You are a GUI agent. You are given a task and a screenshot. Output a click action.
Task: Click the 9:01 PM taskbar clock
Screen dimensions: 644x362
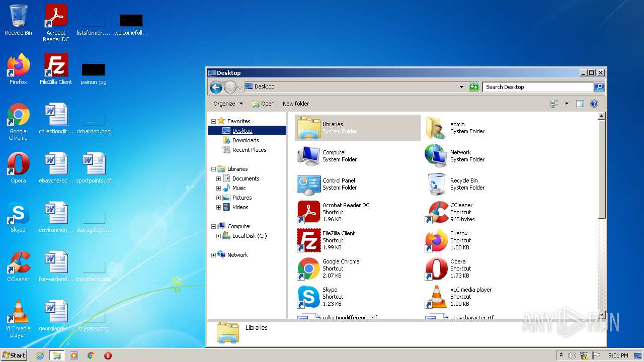point(618,355)
